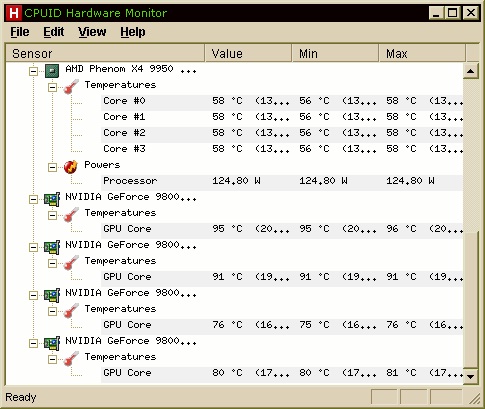Collapse the Powers group
The image size is (485, 409).
pyautogui.click(x=52, y=167)
